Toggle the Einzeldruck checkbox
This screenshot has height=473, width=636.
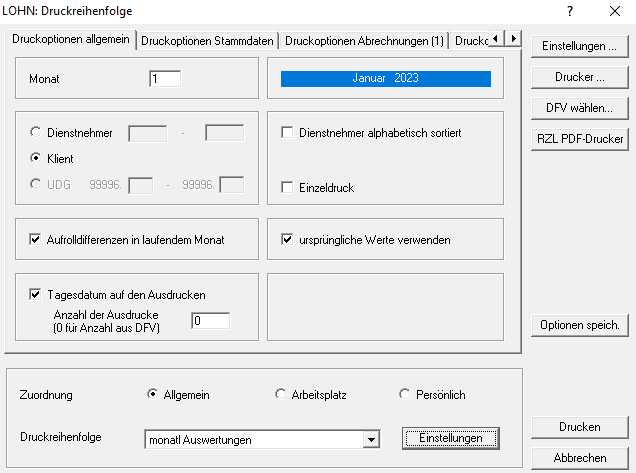[x=288, y=188]
